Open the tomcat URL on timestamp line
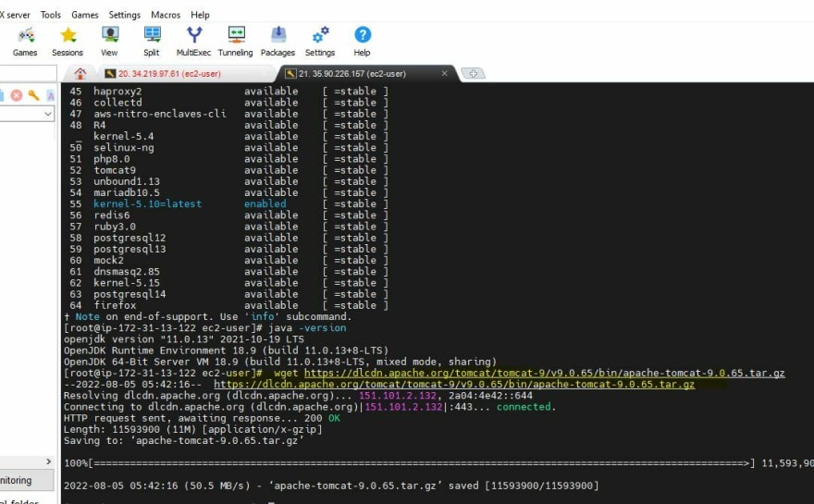The height and width of the screenshot is (504, 814). (454, 385)
